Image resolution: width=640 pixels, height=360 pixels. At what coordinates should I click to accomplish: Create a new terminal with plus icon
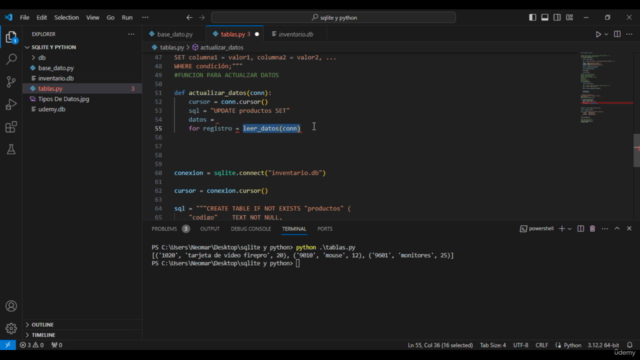tap(562, 229)
